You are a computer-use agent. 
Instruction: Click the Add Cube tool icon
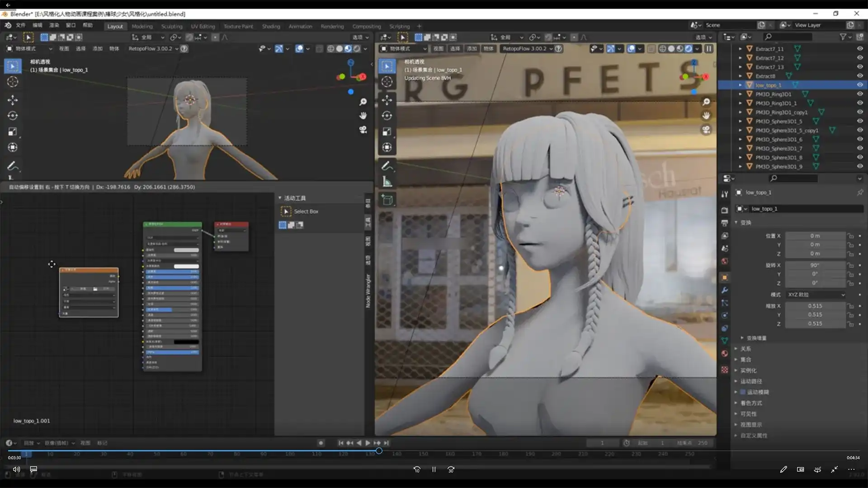pos(387,200)
